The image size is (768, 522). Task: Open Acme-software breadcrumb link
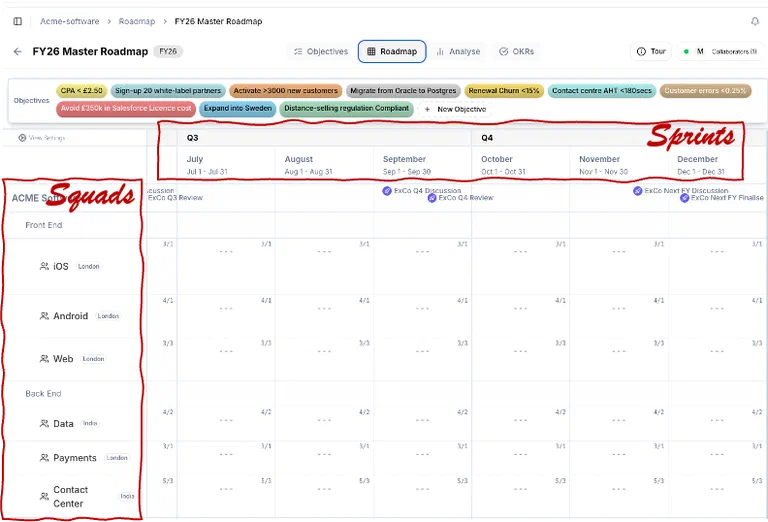(x=70, y=21)
